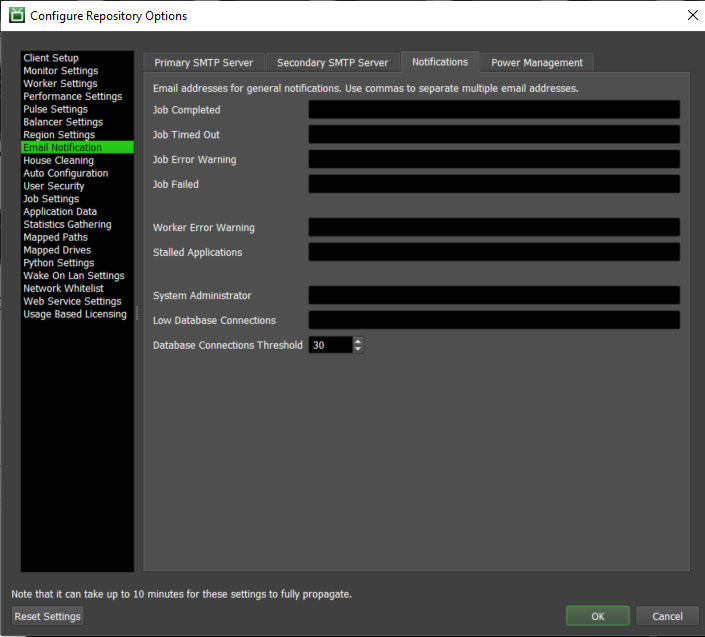Screen dimensions: 705x637
Task: Open the Secondary SMTP Server tab
Action: tap(332, 63)
